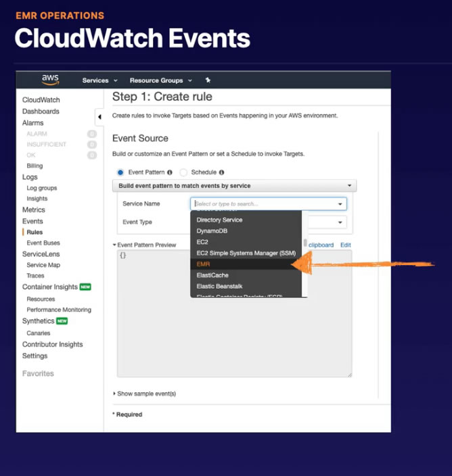Open the Services menu
452x476 pixels.
[99, 80]
